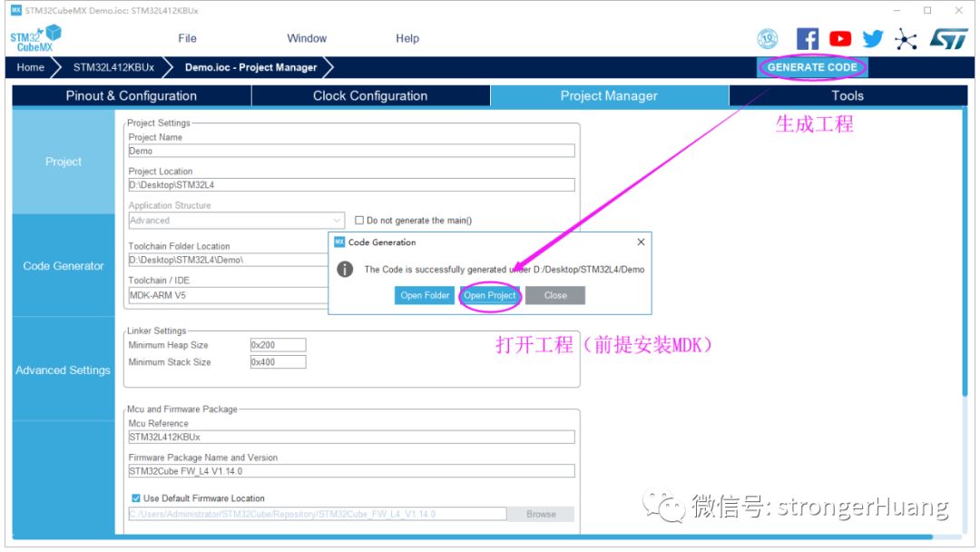Switch to Clock Configuration tab
Screen dimensions: 980x552
tap(369, 96)
